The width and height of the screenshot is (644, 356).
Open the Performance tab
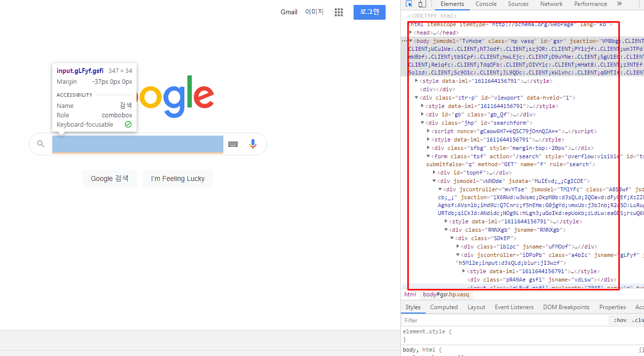pos(590,4)
